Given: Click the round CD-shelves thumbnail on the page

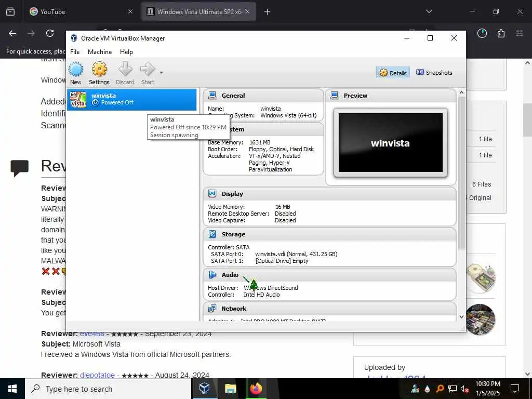Looking at the screenshot, I should coord(481,320).
